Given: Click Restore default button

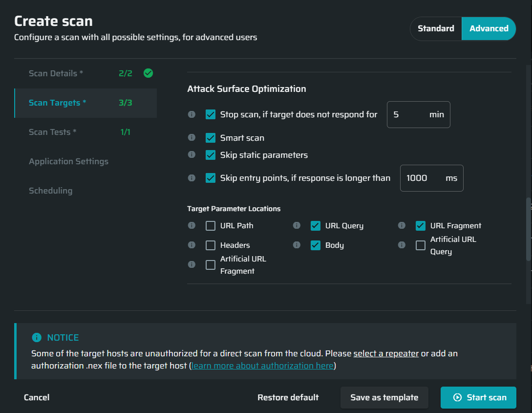Looking at the screenshot, I should coord(288,397).
